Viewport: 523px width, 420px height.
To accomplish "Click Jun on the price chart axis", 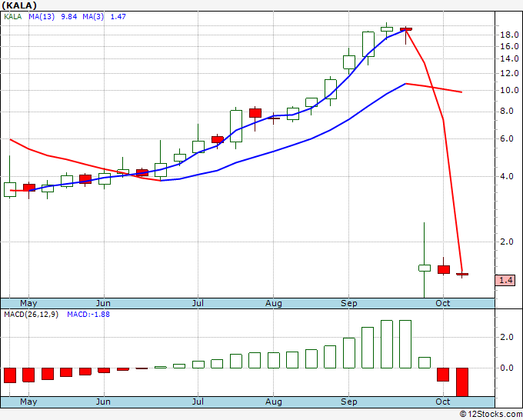I will pyautogui.click(x=103, y=304).
